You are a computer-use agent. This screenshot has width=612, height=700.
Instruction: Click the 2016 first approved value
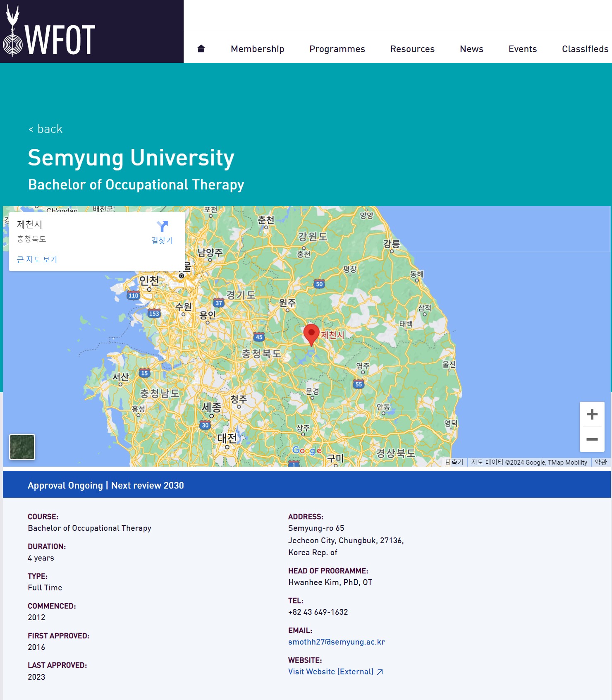pos(36,647)
